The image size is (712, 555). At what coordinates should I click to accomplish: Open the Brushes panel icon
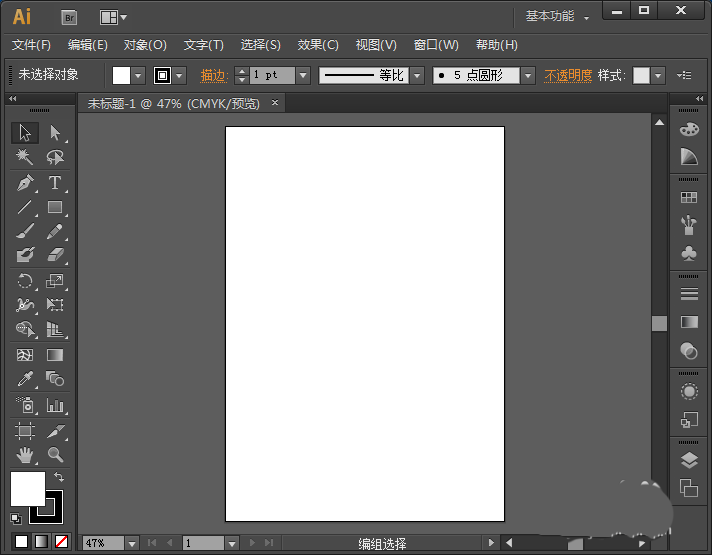(689, 225)
